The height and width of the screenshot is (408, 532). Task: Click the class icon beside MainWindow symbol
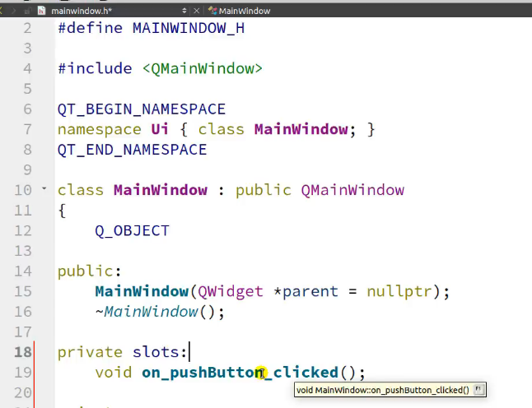pyautogui.click(x=212, y=11)
